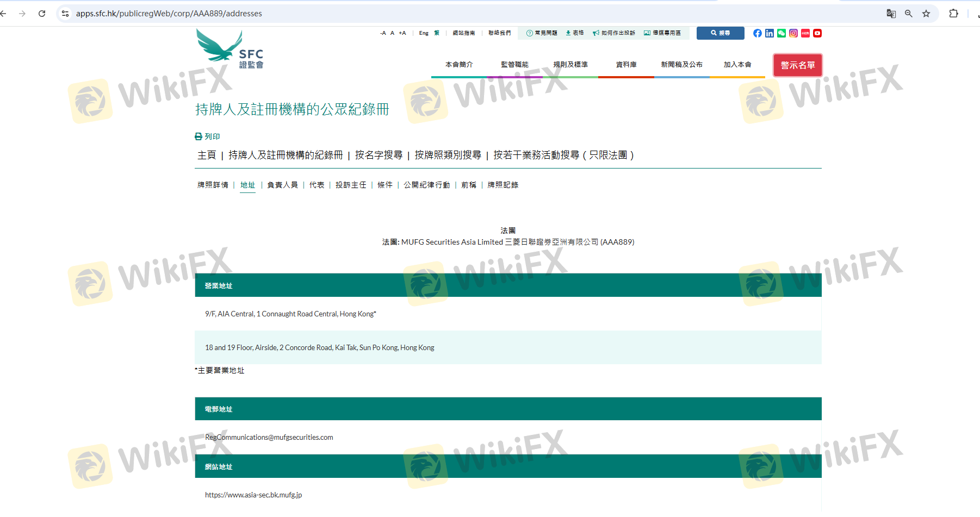
Task: Click the 持牌人及註冊機構的公眾紀錄冊 page heading
Action: pos(293,109)
